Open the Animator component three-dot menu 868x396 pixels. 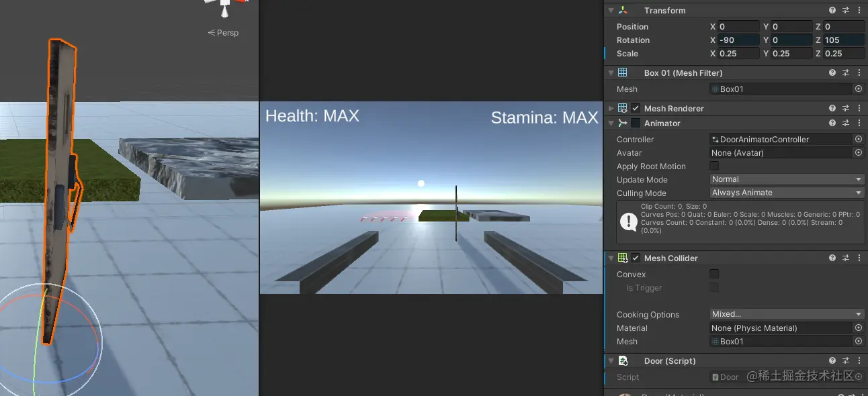[x=859, y=123]
